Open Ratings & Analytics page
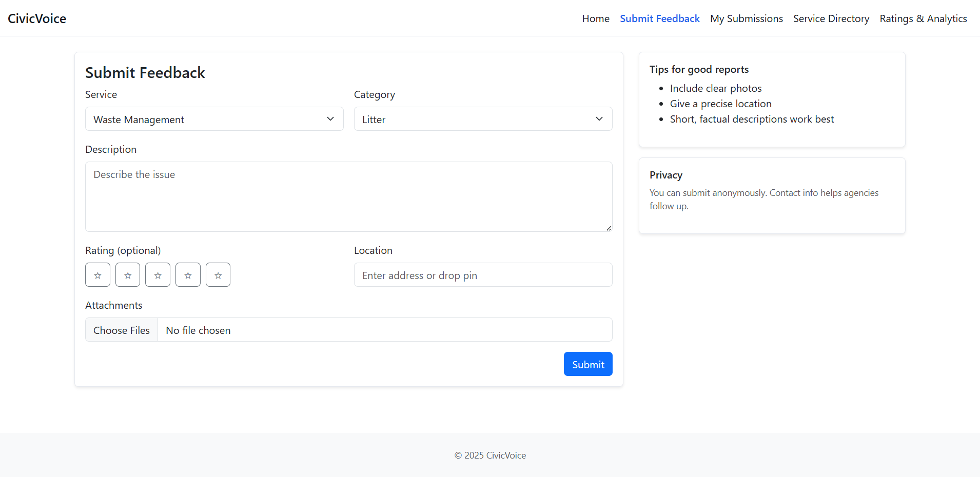 pyautogui.click(x=923, y=18)
